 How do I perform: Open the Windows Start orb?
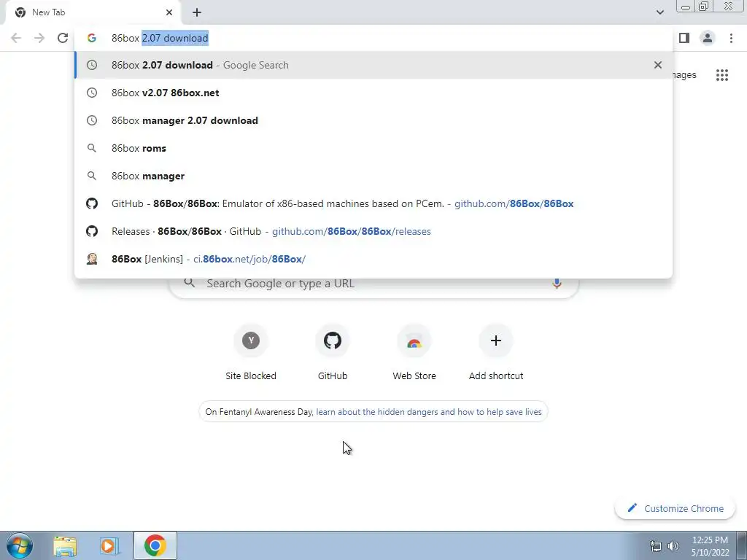point(20,545)
